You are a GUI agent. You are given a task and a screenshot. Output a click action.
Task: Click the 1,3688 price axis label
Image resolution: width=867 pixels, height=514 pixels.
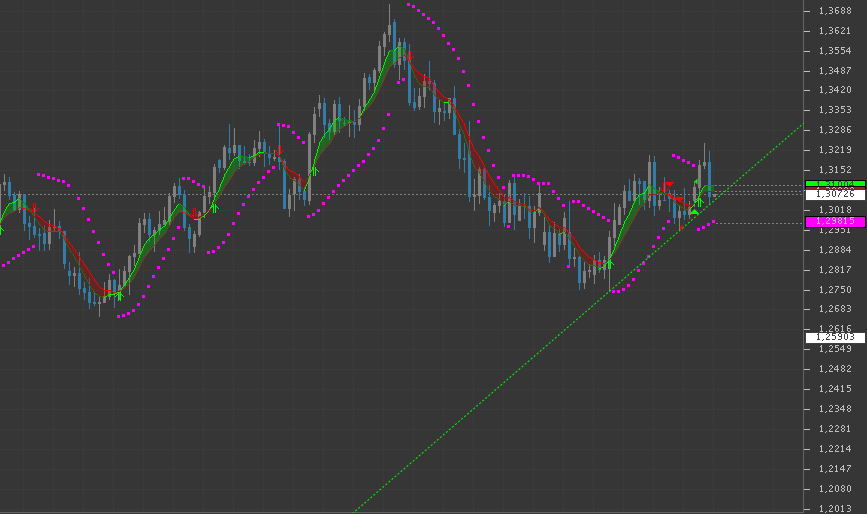click(835, 11)
